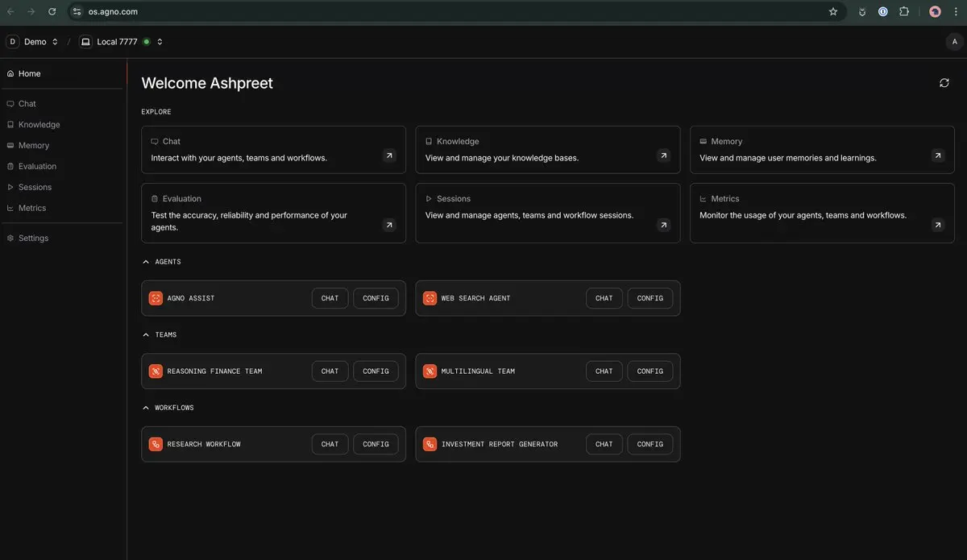This screenshot has width=967, height=560.
Task: Click the browser profile avatar icon
Action: pos(935,11)
